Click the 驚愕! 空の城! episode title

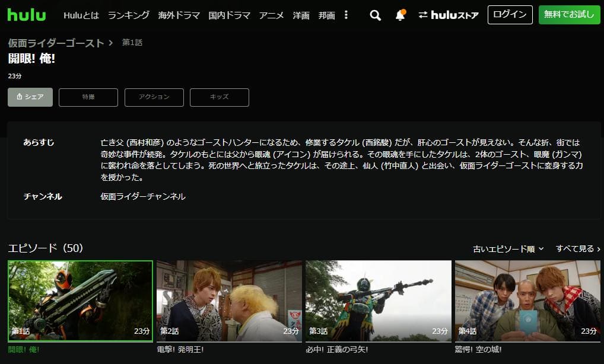point(478,350)
